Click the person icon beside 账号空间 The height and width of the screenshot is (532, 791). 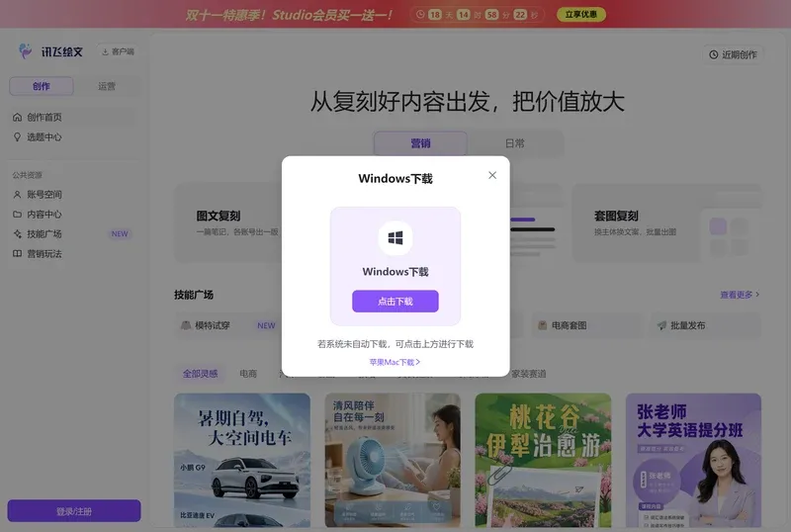[x=17, y=195]
